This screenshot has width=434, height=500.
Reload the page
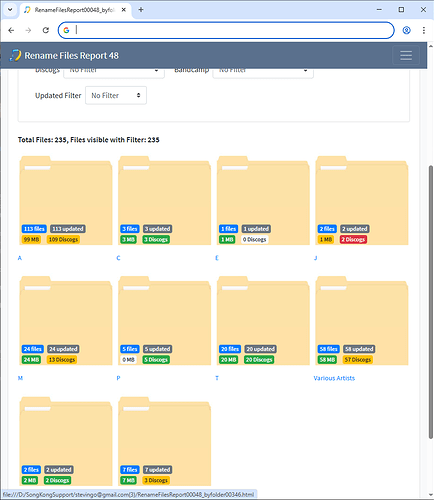pyautogui.click(x=46, y=30)
